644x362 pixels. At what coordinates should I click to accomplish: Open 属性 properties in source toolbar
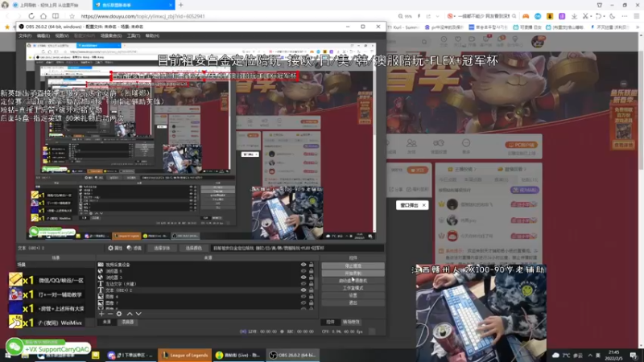coord(115,248)
